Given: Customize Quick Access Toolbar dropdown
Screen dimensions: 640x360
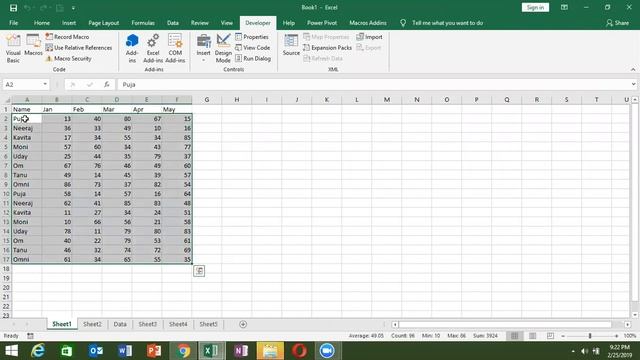Looking at the screenshot, I should click(x=73, y=8).
